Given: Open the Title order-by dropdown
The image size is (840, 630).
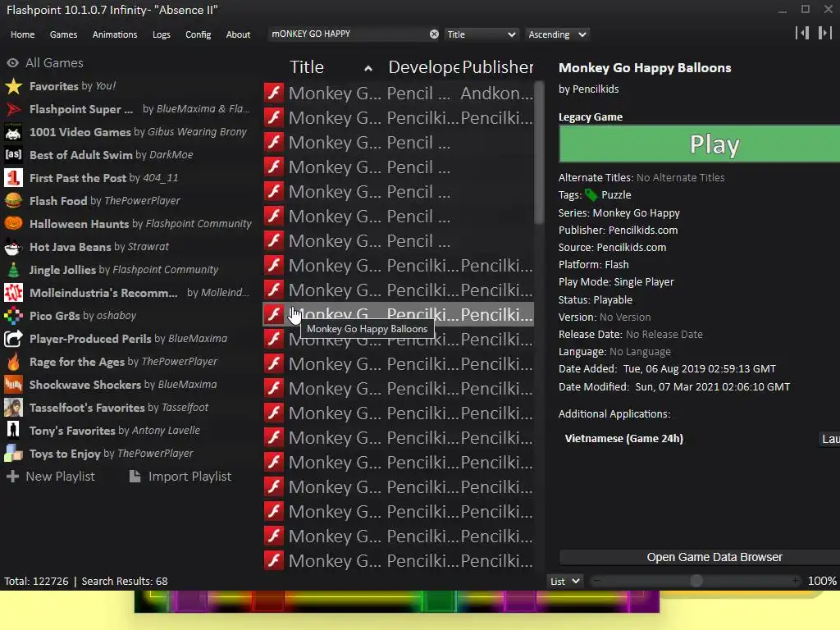Looking at the screenshot, I should [482, 34].
